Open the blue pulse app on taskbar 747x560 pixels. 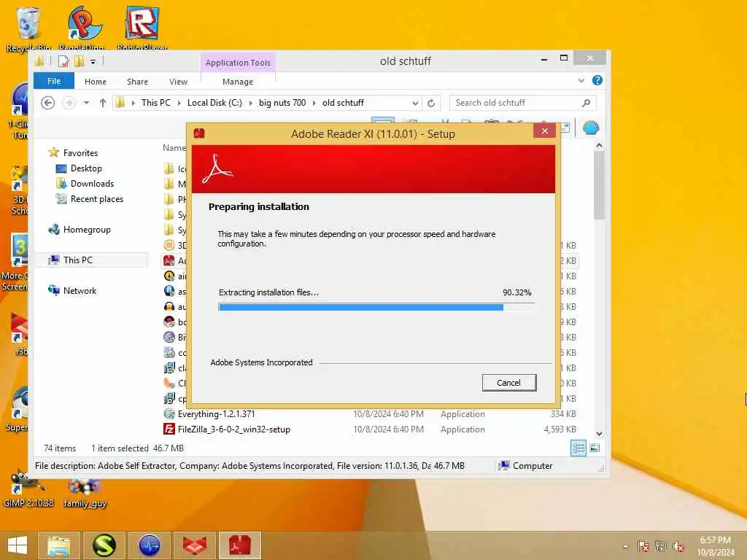tap(149, 545)
